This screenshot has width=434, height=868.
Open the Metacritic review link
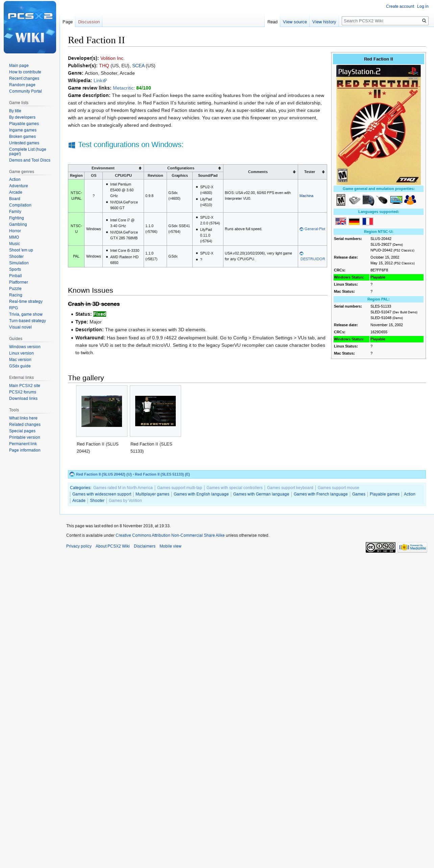click(123, 88)
